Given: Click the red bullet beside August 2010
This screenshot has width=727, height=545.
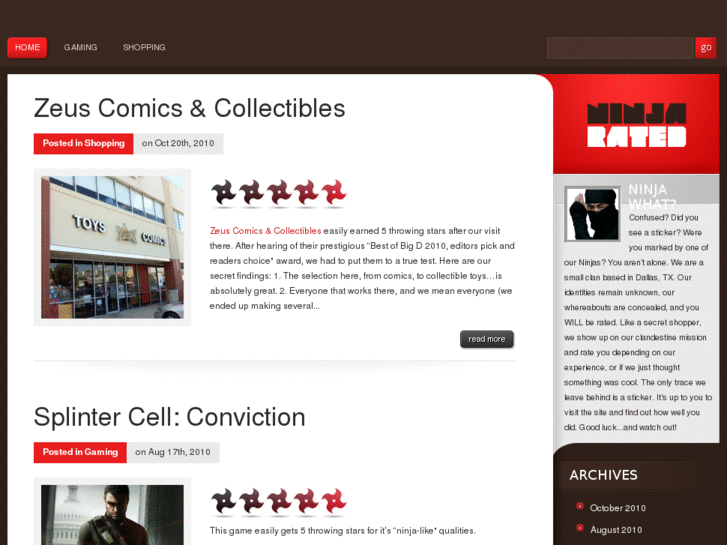Looking at the screenshot, I should (x=580, y=528).
